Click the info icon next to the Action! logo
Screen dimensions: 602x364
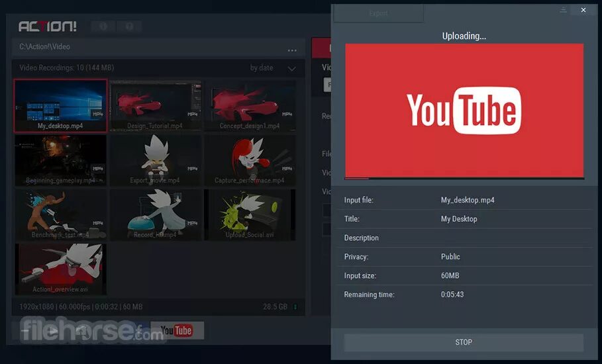103,26
